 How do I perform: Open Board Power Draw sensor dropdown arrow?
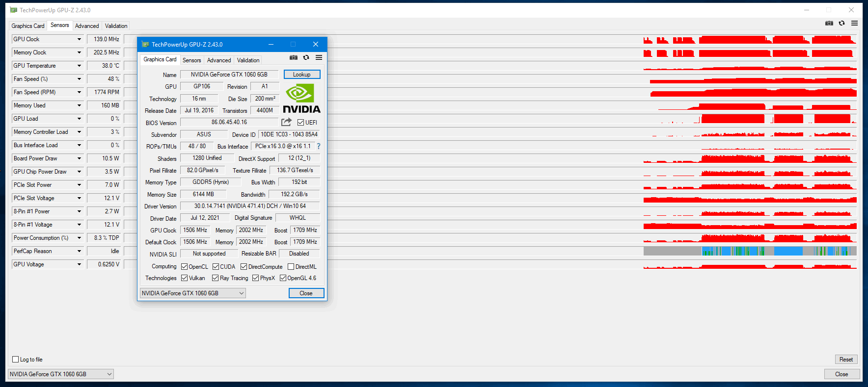click(79, 158)
